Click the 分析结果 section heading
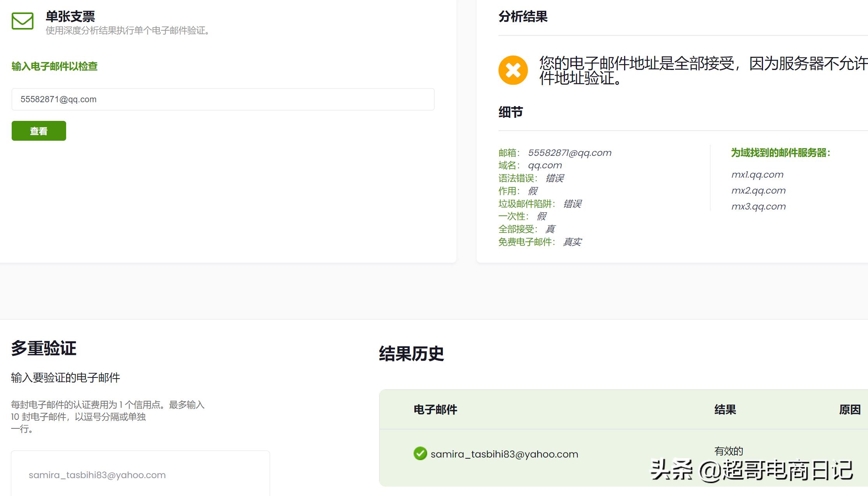Viewport: 868px width, 496px height. click(523, 16)
